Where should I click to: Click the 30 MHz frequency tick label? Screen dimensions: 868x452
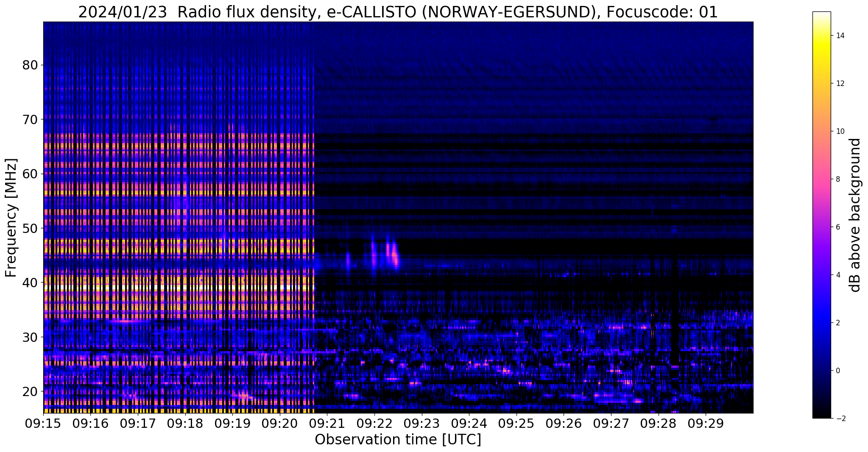[30, 337]
